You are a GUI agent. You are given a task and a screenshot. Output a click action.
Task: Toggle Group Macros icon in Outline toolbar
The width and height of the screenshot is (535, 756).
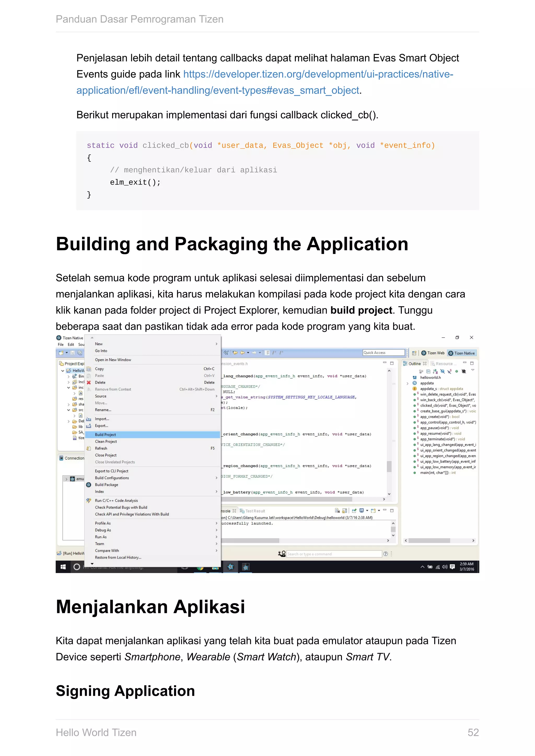click(464, 371)
